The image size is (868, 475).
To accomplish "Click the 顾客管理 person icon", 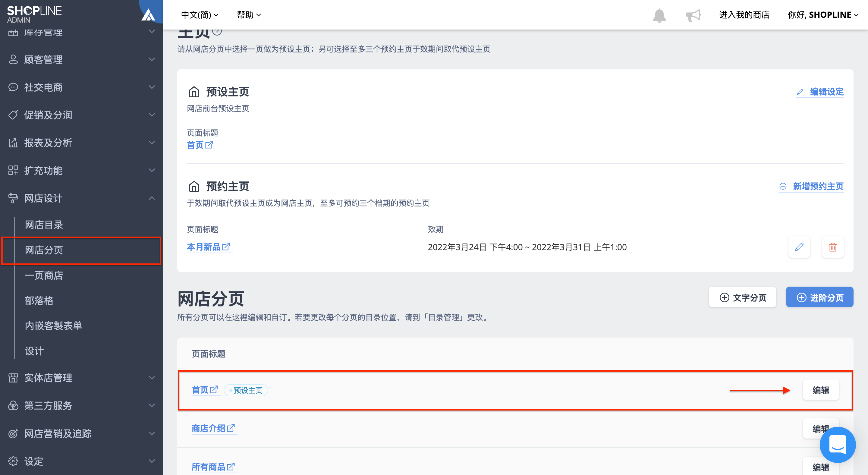I will (x=13, y=59).
